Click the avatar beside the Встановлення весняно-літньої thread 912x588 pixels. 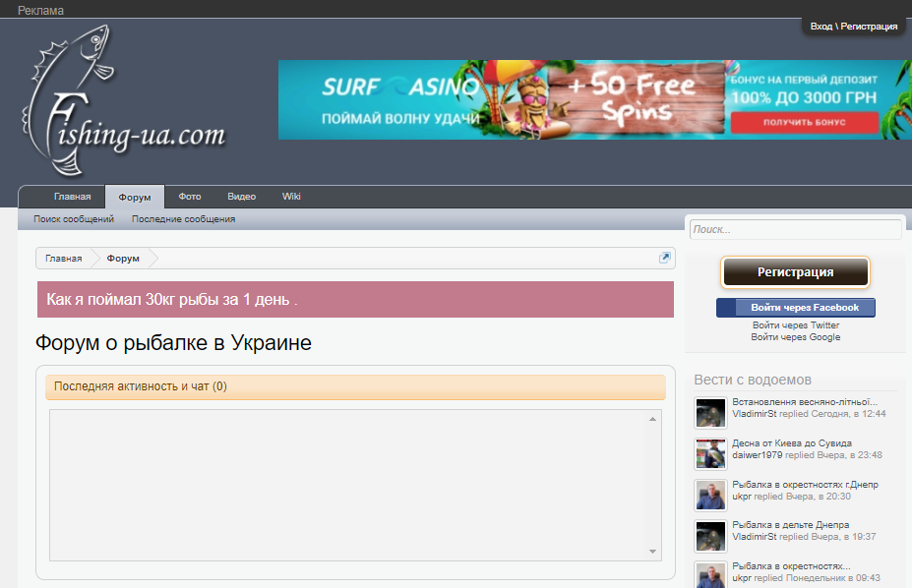coord(710,413)
